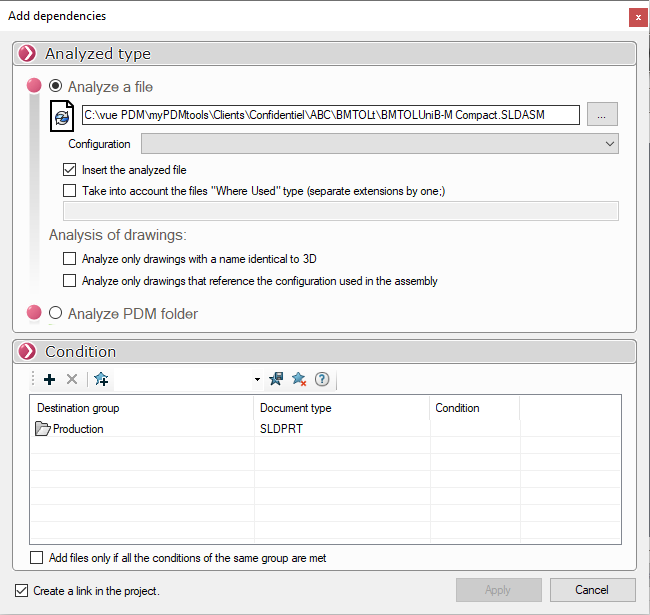Select the Production row in the list
Screen dimensions: 650x615
(78, 429)
